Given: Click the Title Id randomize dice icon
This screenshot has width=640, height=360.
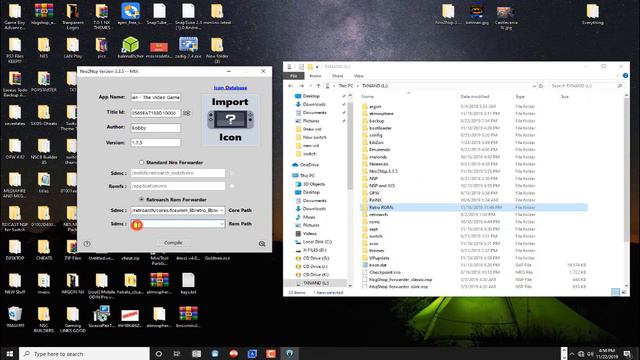Looking at the screenshot, I should pos(187,113).
